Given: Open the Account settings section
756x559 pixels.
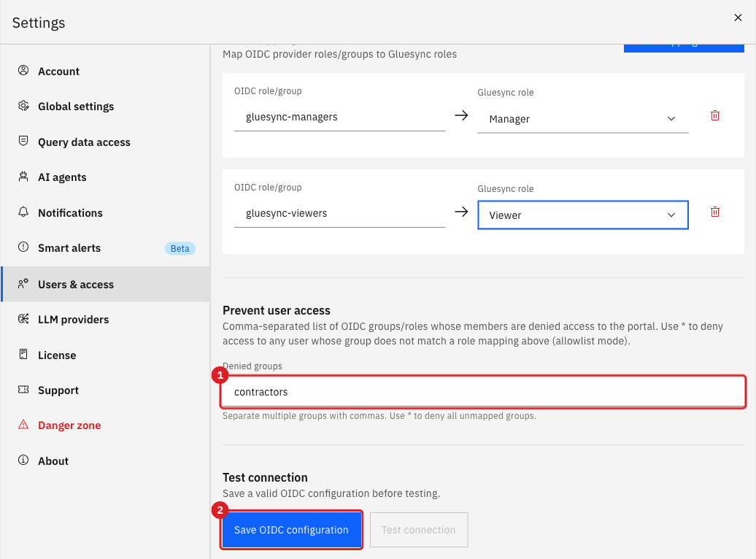Looking at the screenshot, I should point(105,72).
